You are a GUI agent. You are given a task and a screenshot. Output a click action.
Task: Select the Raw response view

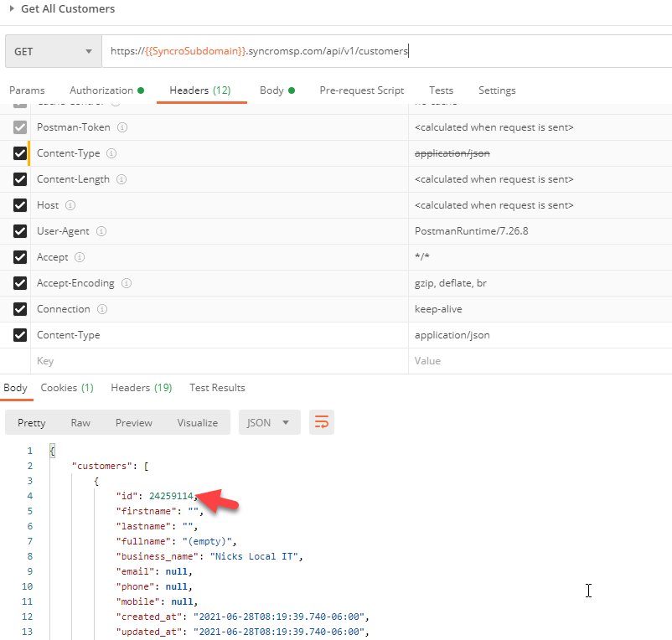coord(80,422)
